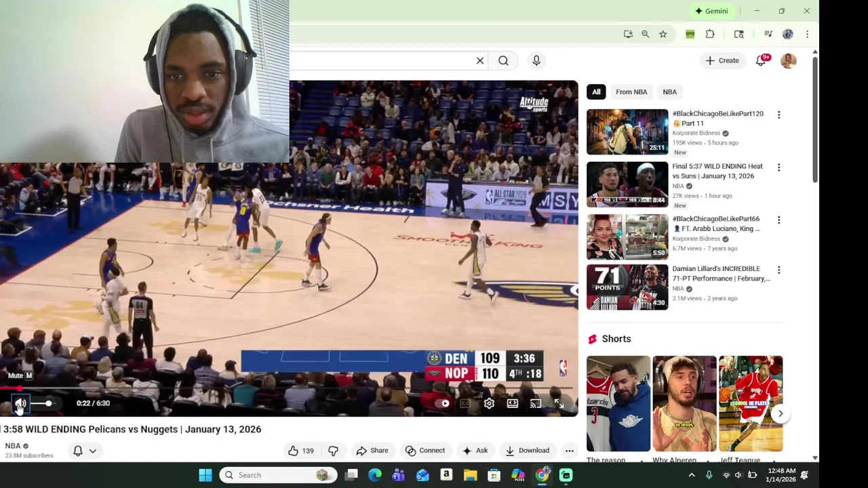This screenshot has height=488, width=868.
Task: Open options menu for Heat vs Suns video
Action: click(x=778, y=167)
